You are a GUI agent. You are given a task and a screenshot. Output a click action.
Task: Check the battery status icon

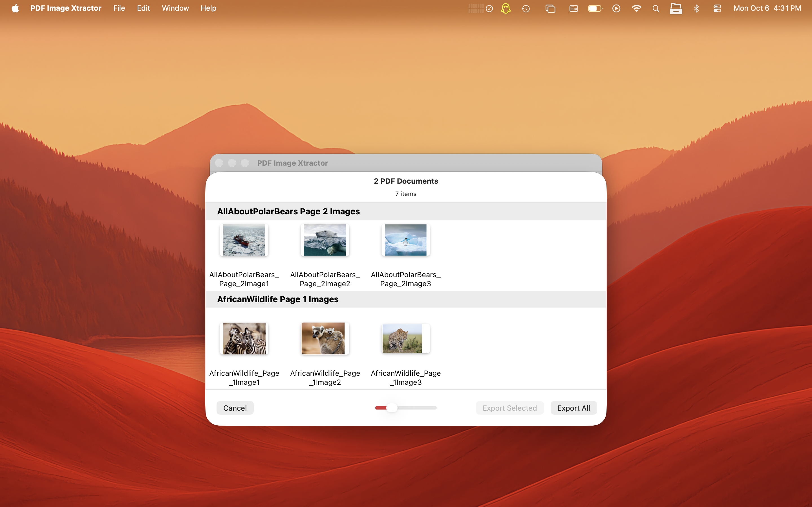click(x=595, y=8)
